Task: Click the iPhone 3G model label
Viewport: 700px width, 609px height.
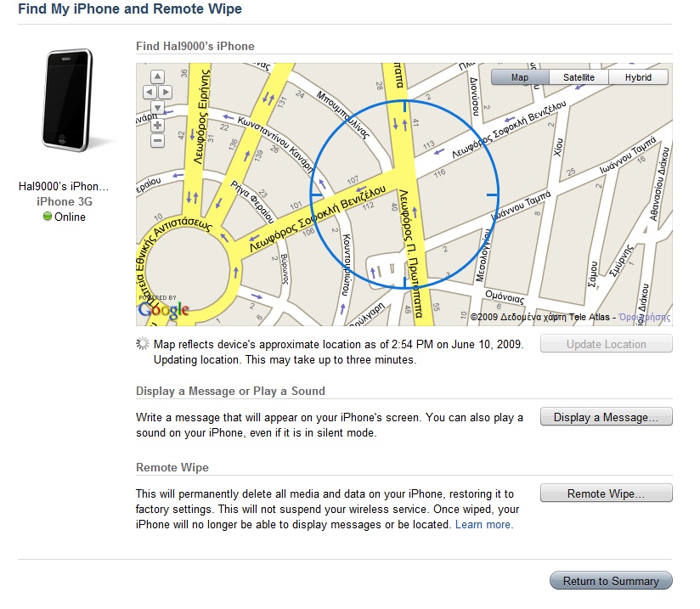Action: (65, 201)
